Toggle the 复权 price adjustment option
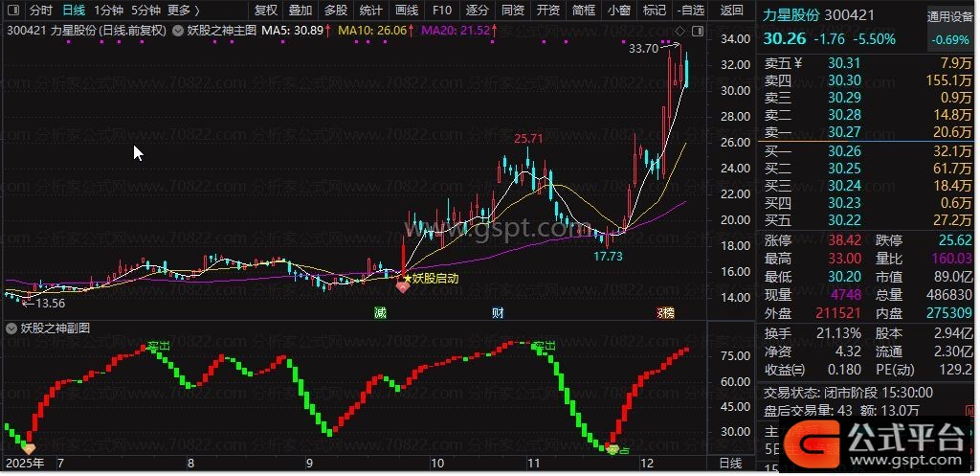 (x=265, y=11)
